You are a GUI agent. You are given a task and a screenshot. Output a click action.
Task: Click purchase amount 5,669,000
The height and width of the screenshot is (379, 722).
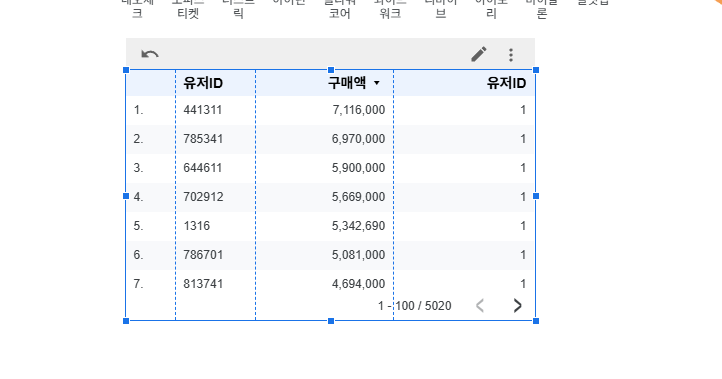click(358, 197)
